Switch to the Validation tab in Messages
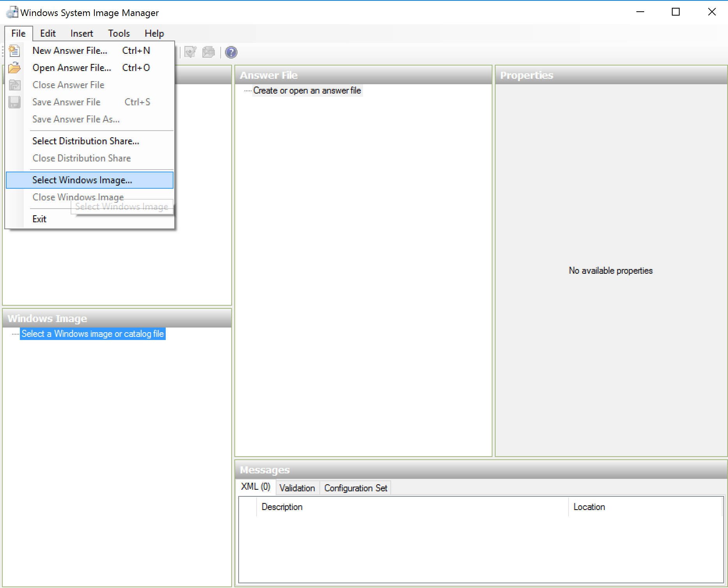This screenshot has width=728, height=588. [x=297, y=488]
